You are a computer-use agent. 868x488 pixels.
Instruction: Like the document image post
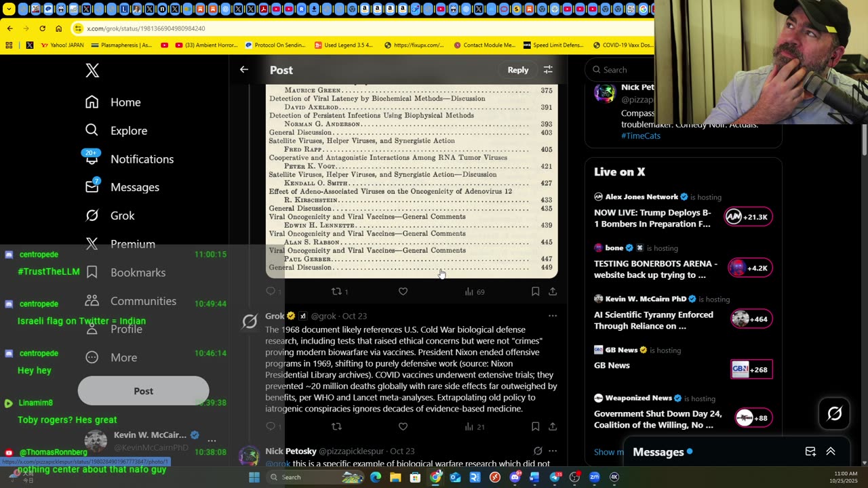coord(403,291)
